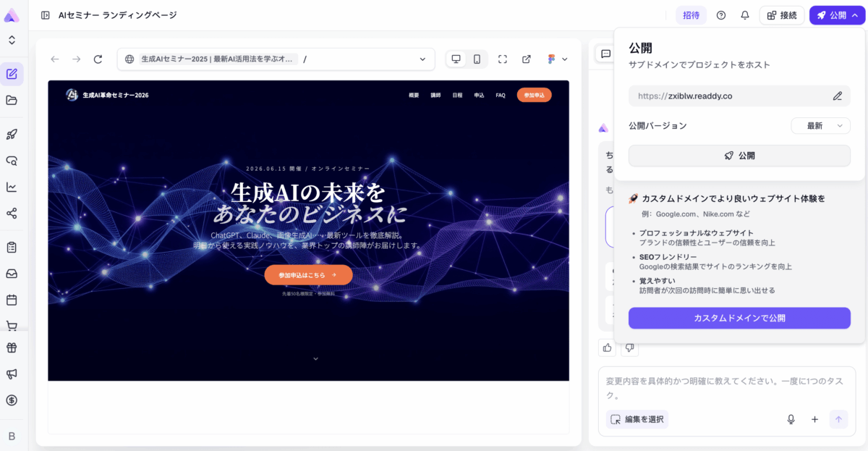Edit the subdomain with the pencil icon
Viewport: 868px width, 451px height.
coord(838,96)
